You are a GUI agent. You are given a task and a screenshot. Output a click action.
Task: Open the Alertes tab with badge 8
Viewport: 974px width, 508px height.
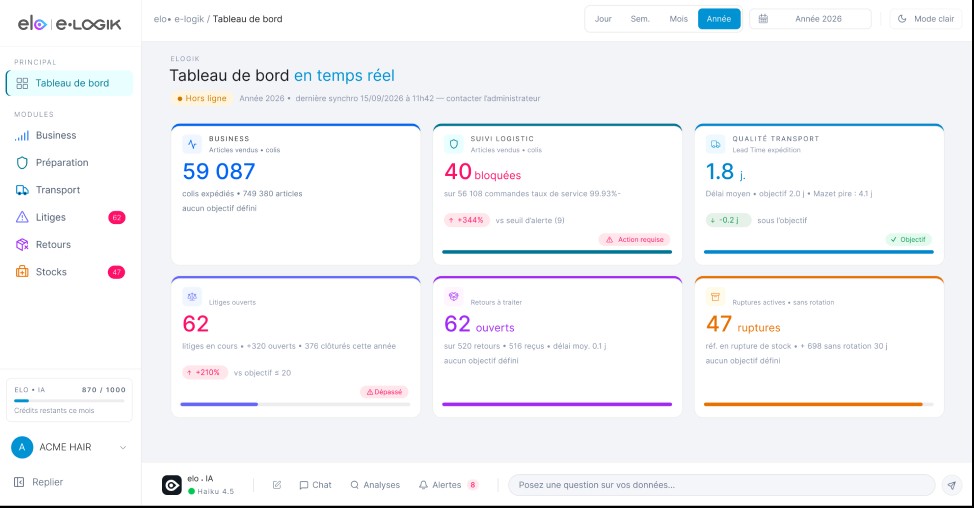click(x=448, y=485)
